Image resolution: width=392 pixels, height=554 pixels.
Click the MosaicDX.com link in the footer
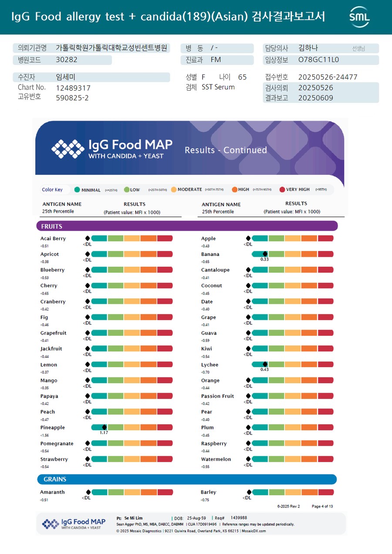[x=253, y=531]
